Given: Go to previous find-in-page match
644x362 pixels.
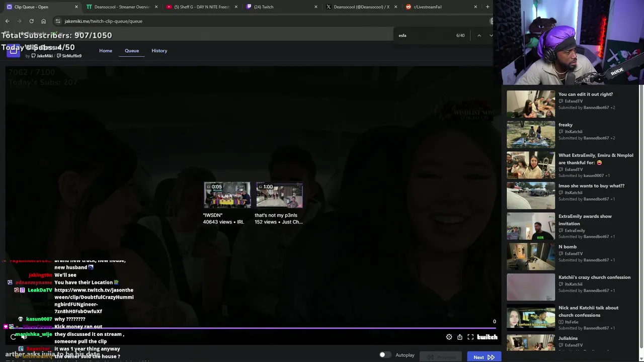Looking at the screenshot, I should [479, 35].
